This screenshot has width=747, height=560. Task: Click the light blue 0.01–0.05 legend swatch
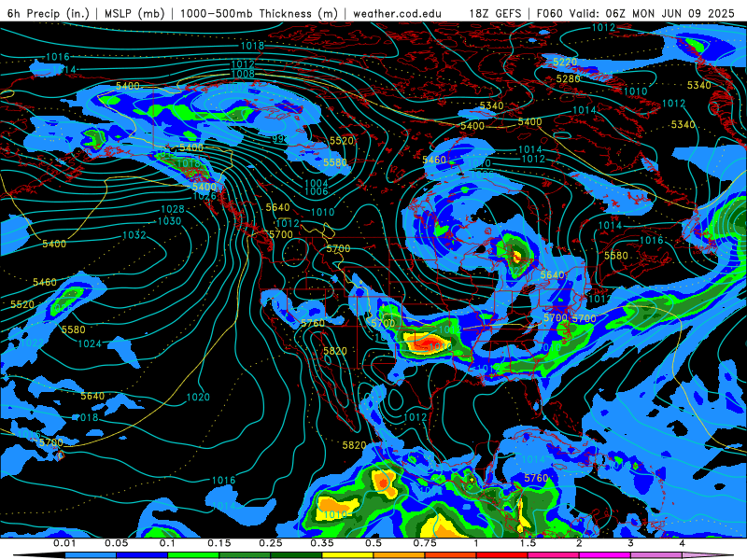coord(91,555)
